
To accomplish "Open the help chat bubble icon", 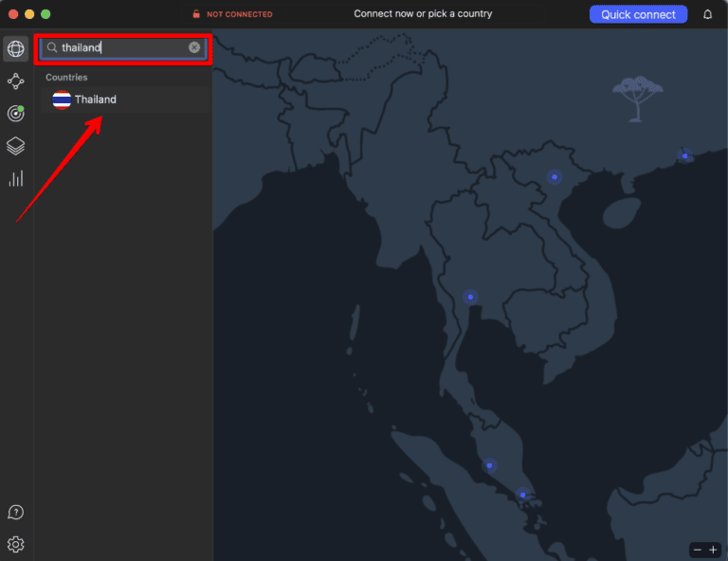I will click(x=15, y=513).
